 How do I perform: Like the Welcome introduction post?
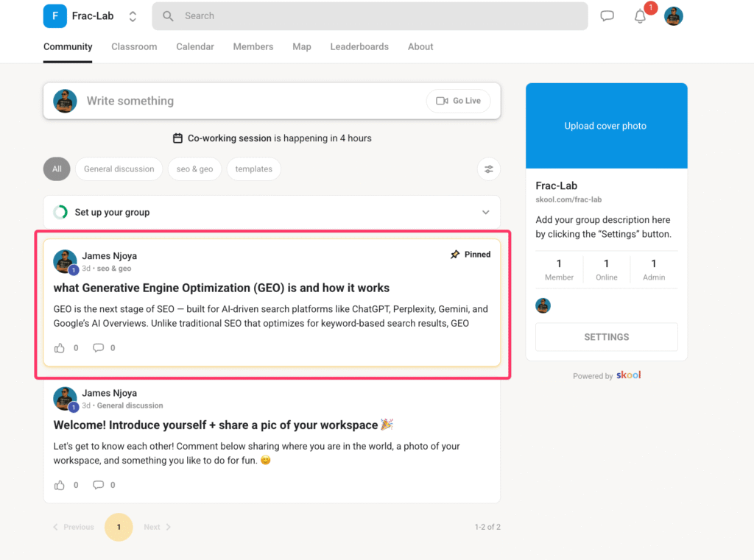[60, 485]
